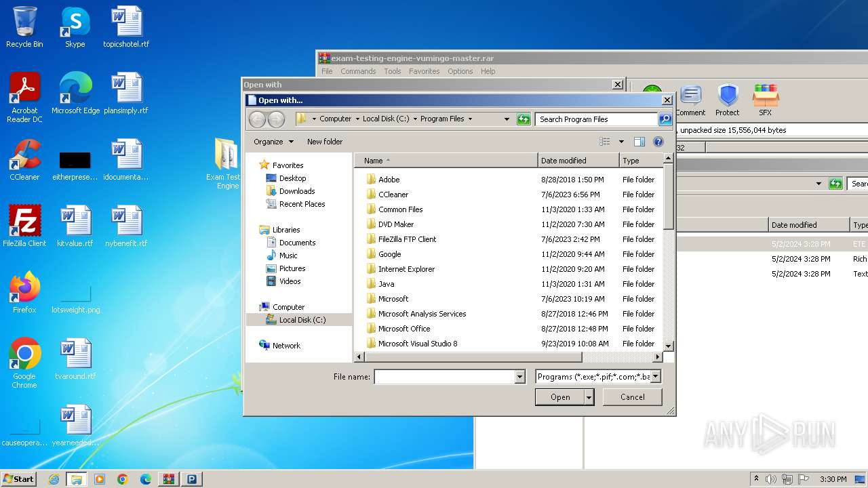Select kitvalue.rtf on the desktop
This screenshot has width=868, height=488.
[75, 226]
